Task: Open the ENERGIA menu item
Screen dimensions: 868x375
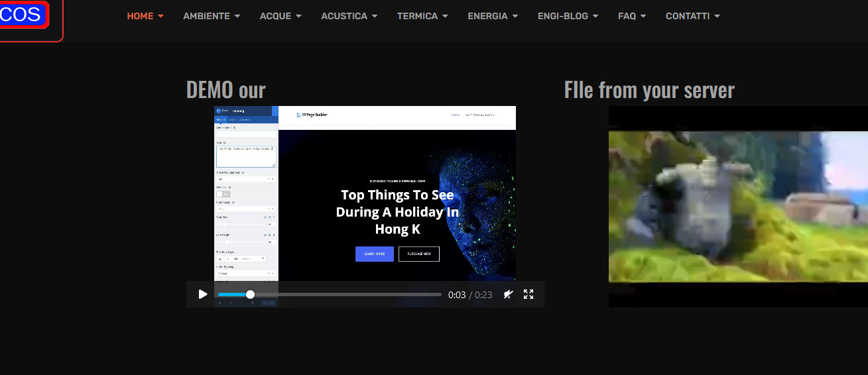Action: [493, 16]
